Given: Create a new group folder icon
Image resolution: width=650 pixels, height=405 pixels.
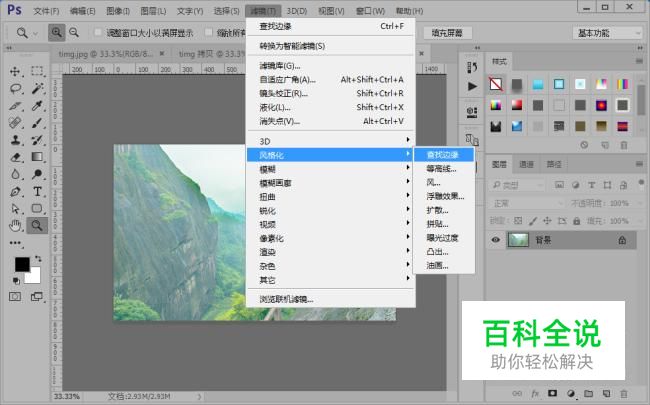Looking at the screenshot, I should tap(588, 393).
